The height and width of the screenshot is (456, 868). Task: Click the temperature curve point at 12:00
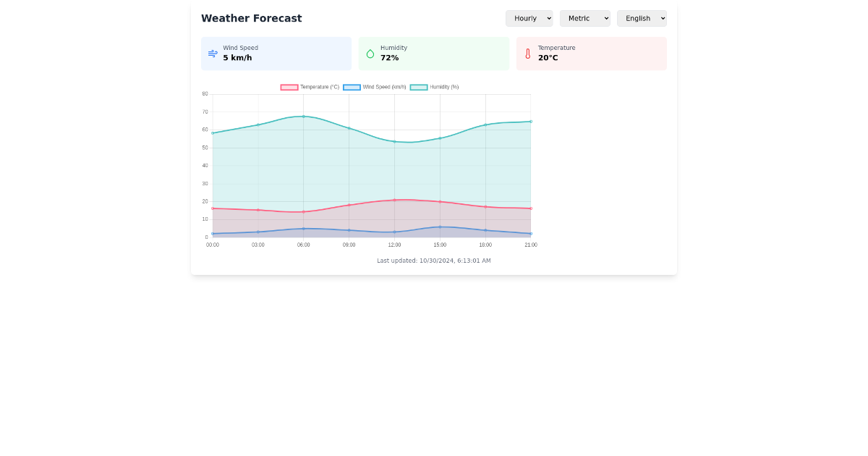click(x=394, y=200)
